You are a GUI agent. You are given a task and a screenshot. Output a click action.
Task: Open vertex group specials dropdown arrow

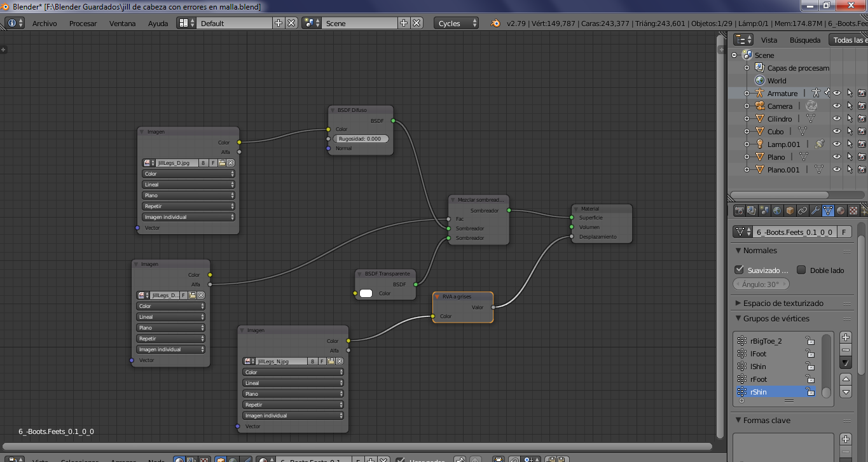point(845,363)
